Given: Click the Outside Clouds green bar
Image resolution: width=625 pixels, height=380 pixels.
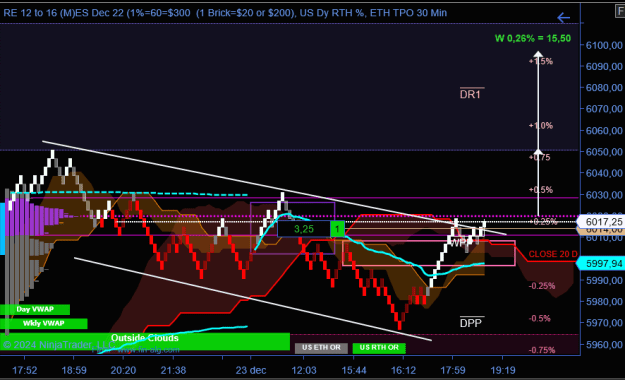Looking at the screenshot, I should coord(145,341).
